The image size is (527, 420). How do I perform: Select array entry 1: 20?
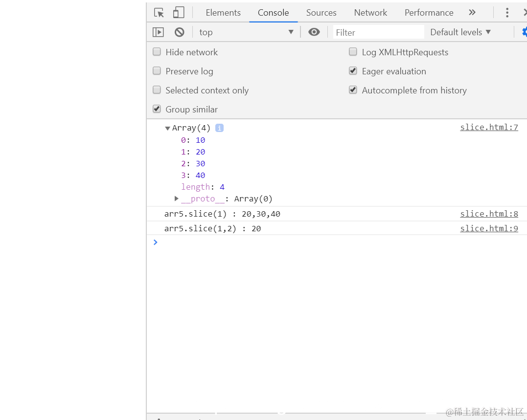(x=193, y=152)
